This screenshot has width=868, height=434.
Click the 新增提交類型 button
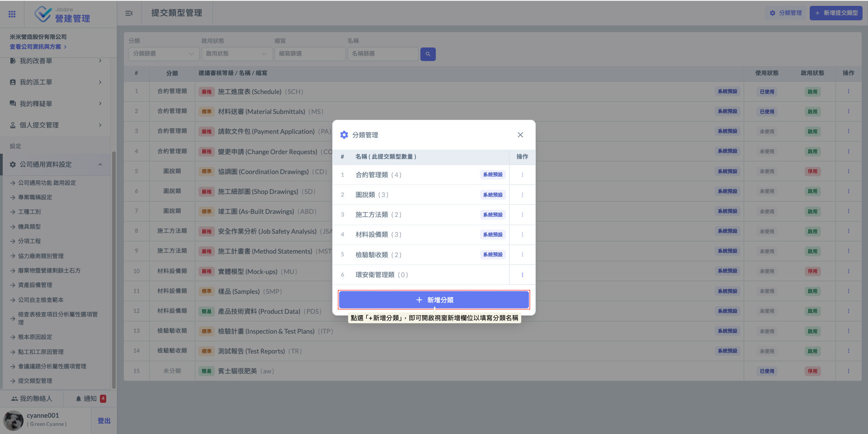836,13
